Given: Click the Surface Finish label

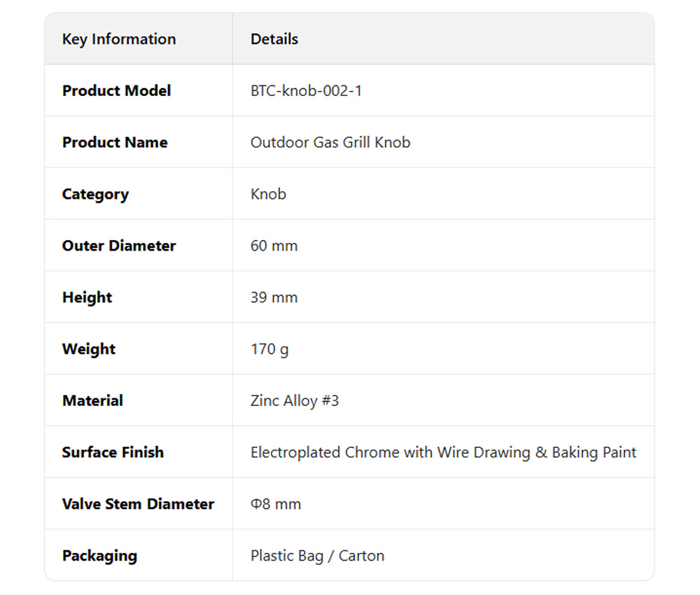Looking at the screenshot, I should (x=113, y=453).
